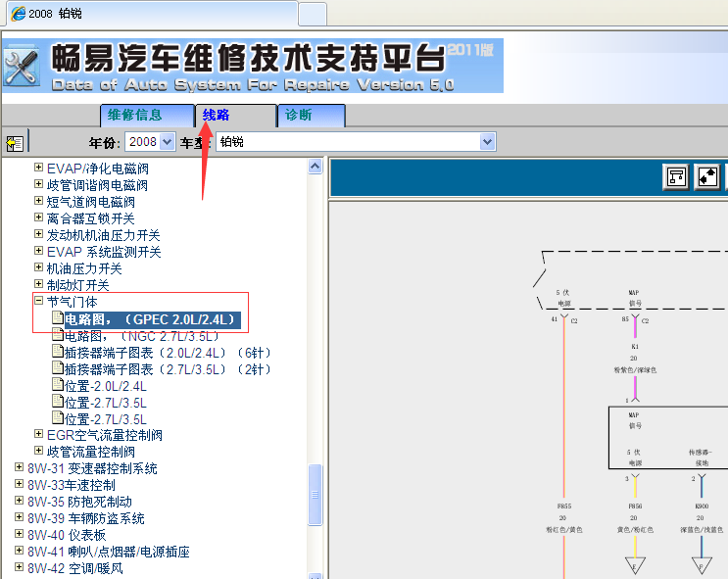Expand the EVAP/净化电磁阀 node
This screenshot has height=579, width=728.
point(38,168)
